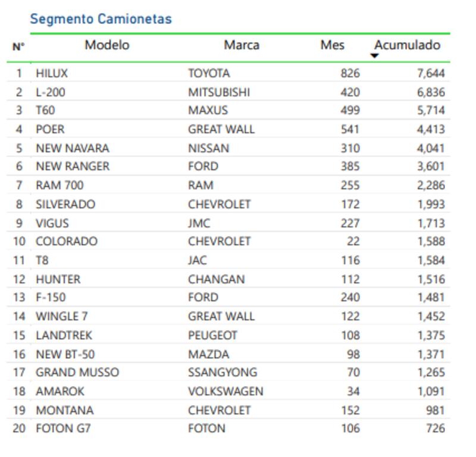Screen dimensions: 476x457
Task: Select the Acumulado column header text
Action: tap(407, 45)
